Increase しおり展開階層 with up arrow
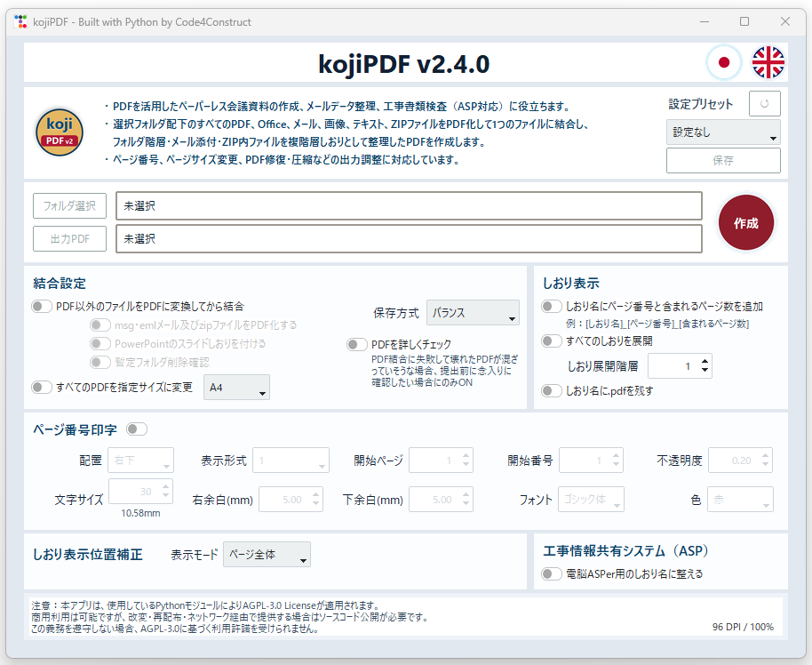 705,361
